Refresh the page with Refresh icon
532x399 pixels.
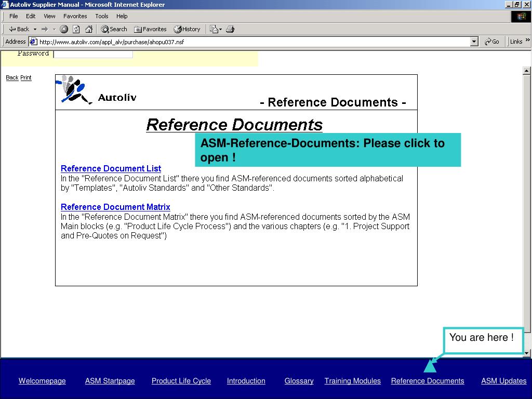tap(76, 29)
